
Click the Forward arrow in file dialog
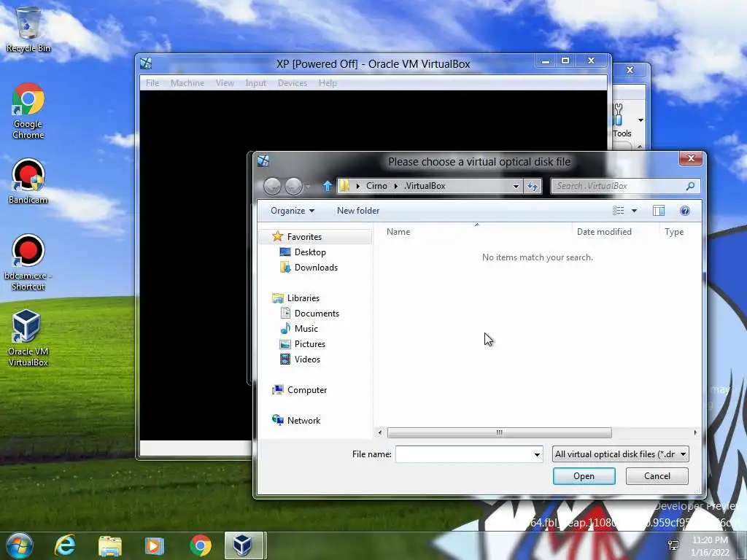(293, 186)
